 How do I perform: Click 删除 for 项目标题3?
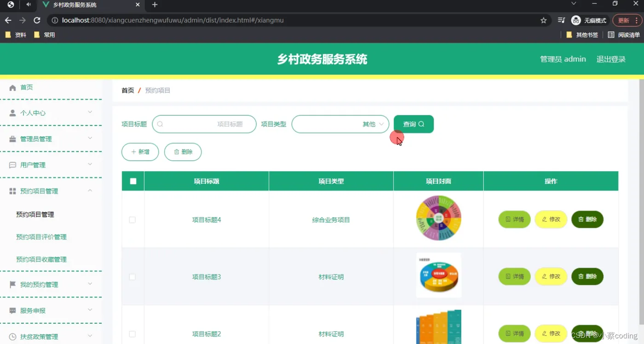587,276
